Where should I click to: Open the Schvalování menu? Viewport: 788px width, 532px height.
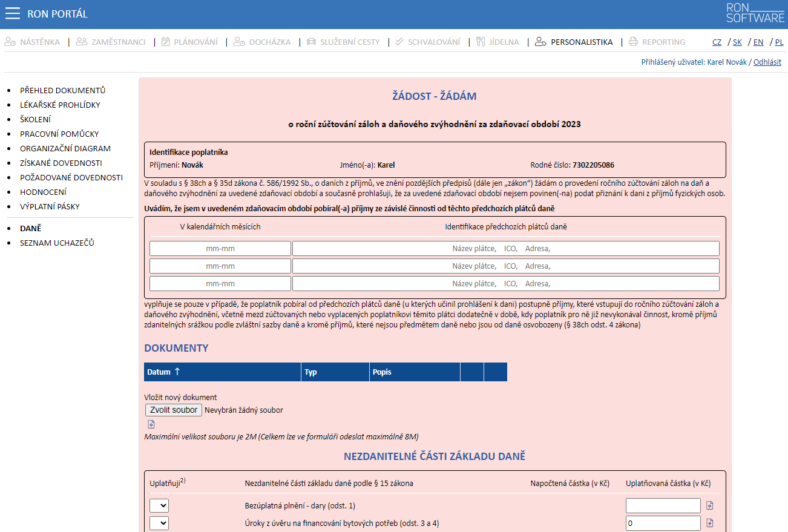[x=434, y=42]
